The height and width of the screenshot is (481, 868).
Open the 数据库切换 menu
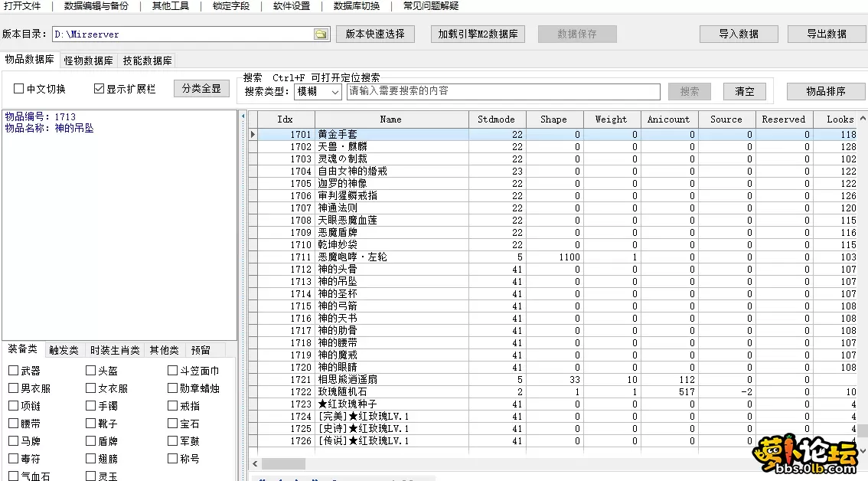(x=357, y=6)
